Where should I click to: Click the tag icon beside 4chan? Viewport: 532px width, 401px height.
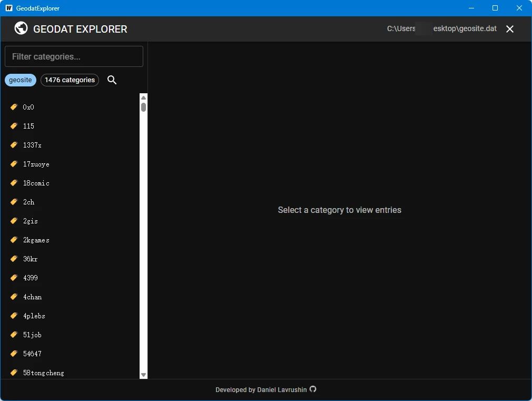point(14,297)
